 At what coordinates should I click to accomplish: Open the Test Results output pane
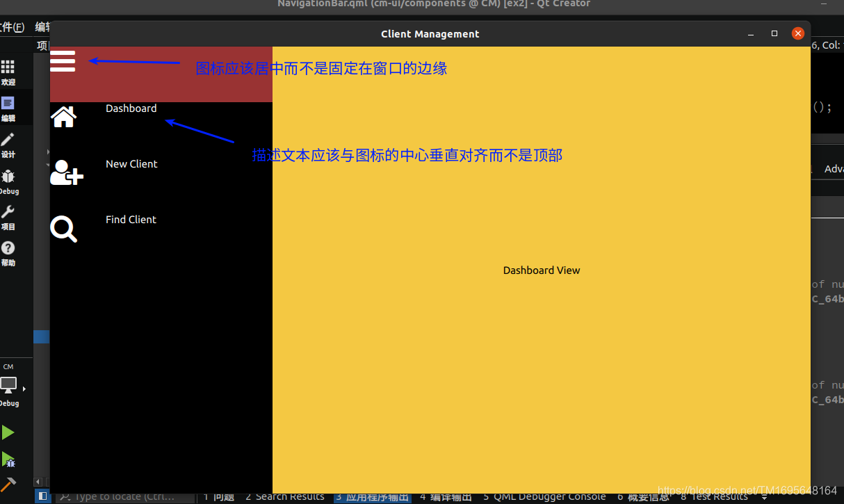[x=714, y=496]
